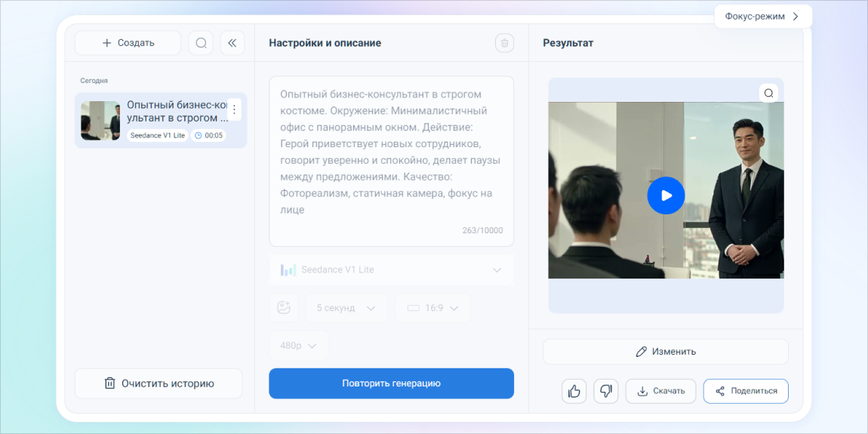Click the thumbs up like icon

574,392
